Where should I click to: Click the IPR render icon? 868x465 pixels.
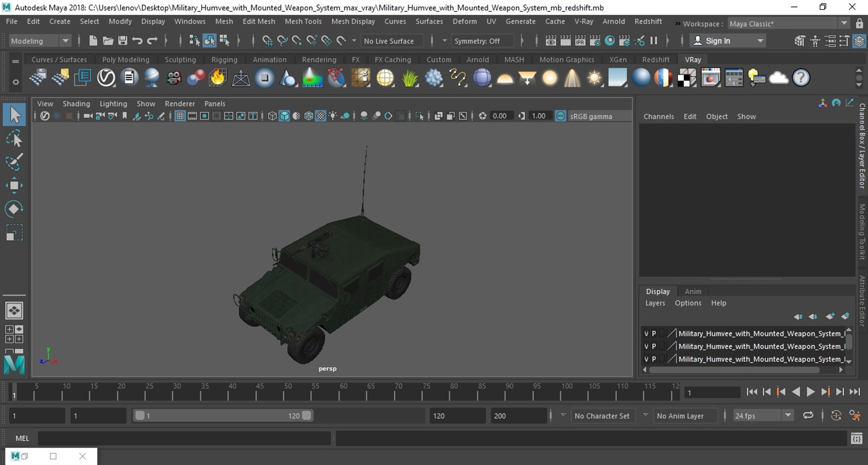tap(580, 41)
